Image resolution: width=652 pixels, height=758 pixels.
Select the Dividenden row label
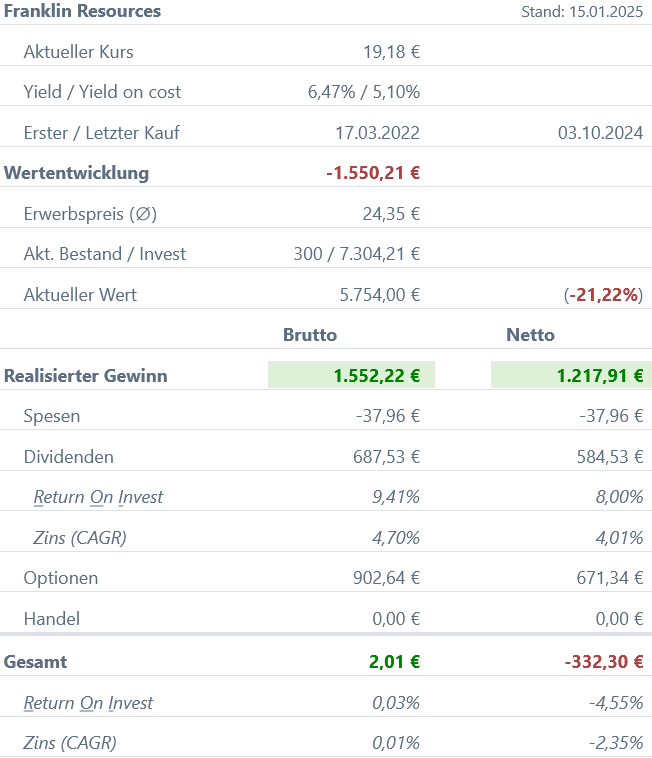(69, 457)
